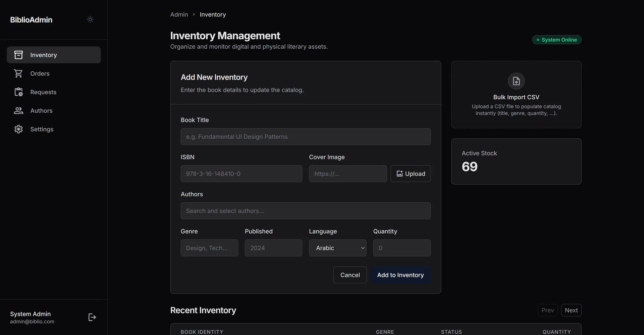644x335 pixels.
Task: Open the Settings sidebar section
Action: pos(54,129)
